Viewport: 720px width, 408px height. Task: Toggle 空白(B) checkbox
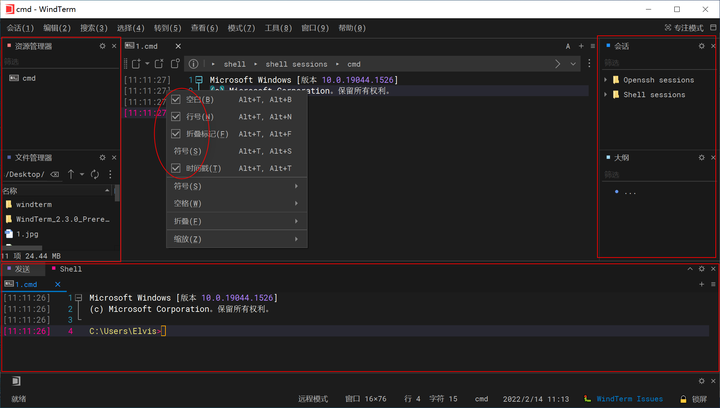coord(176,99)
